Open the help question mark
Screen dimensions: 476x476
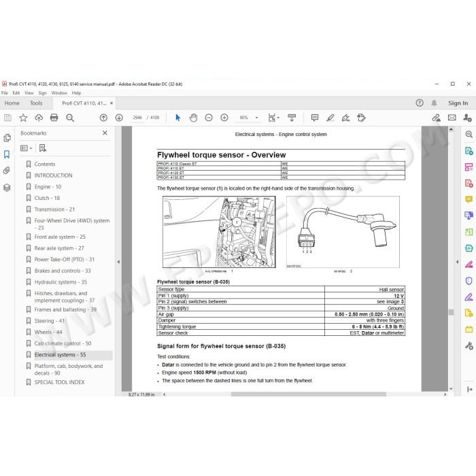(x=420, y=103)
